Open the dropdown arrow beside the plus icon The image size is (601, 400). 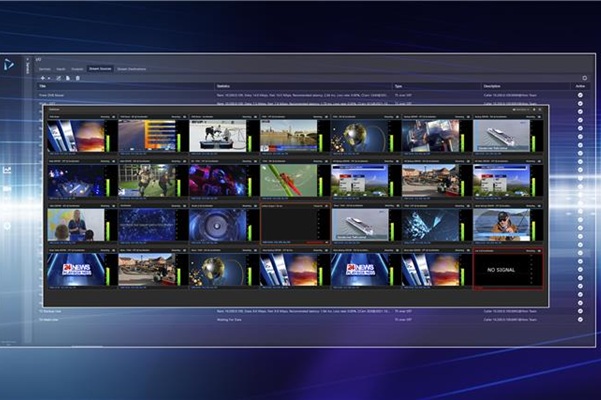click(49, 79)
